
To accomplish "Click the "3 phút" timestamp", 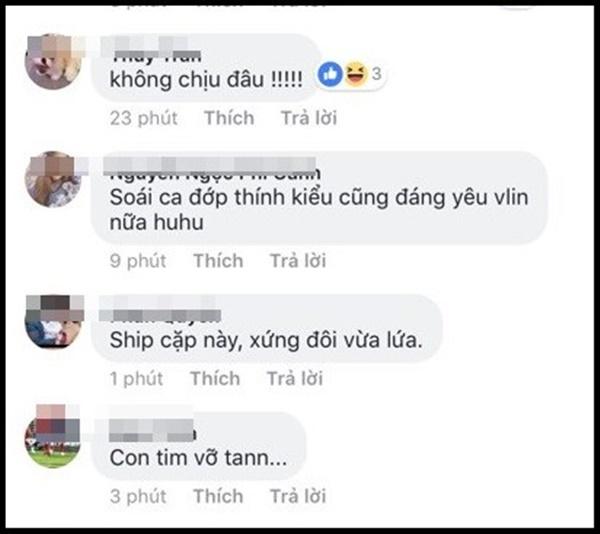I will [138, 496].
